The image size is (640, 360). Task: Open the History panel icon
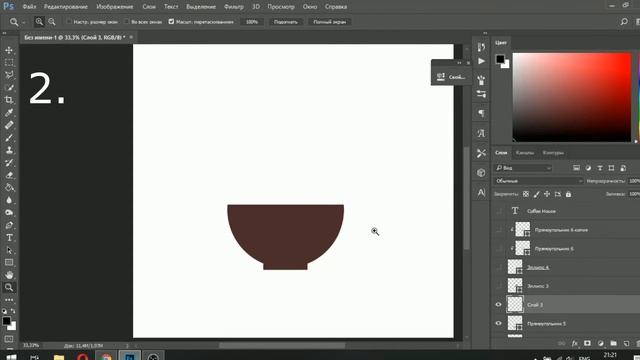pyautogui.click(x=481, y=47)
